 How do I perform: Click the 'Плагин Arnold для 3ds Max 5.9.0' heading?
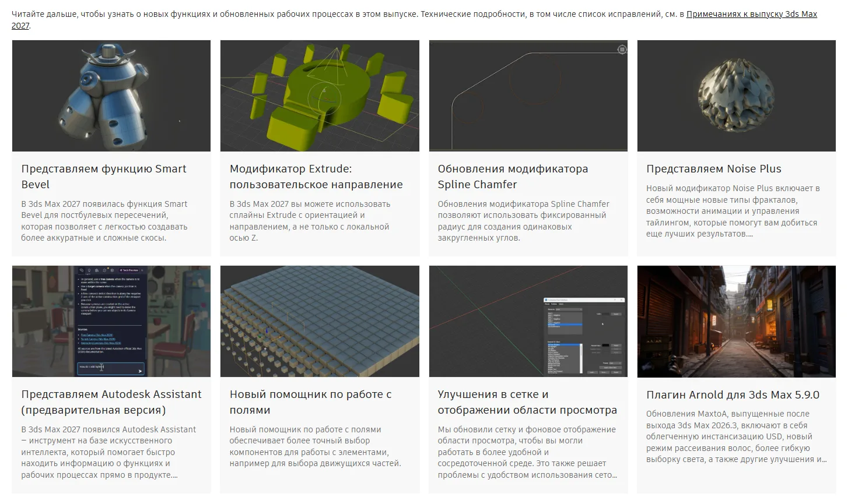tap(733, 394)
